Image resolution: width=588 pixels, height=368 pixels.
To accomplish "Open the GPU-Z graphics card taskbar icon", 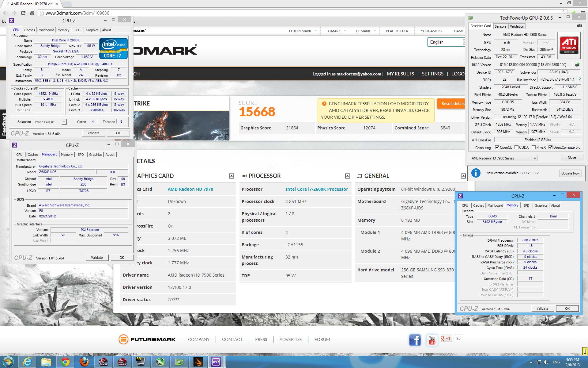I will 179,362.
